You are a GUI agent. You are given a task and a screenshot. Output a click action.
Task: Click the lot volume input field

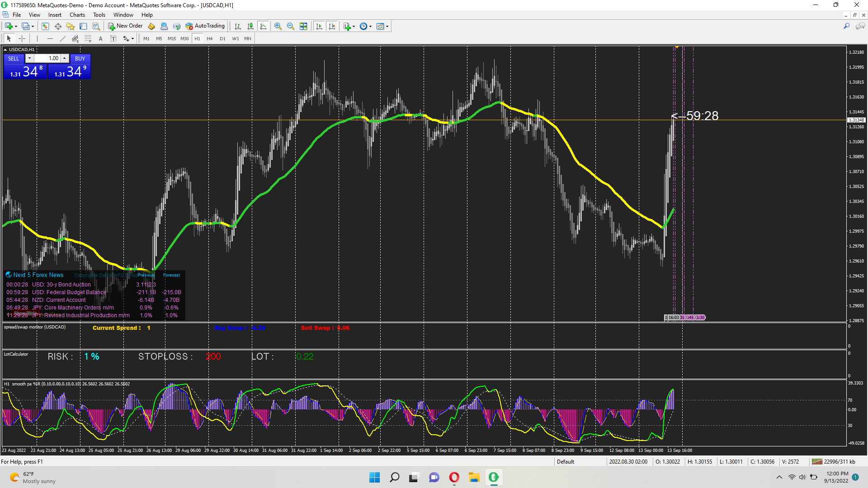pyautogui.click(x=49, y=58)
